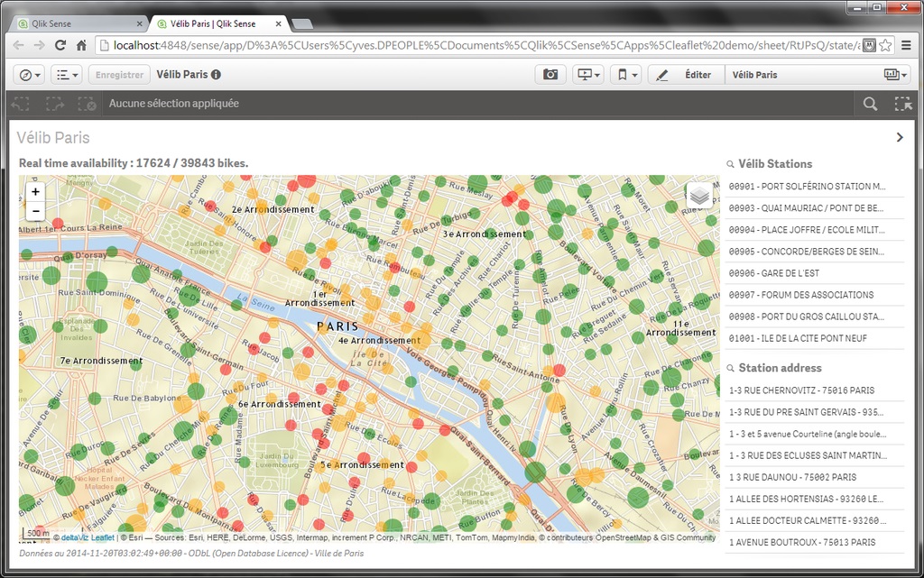Open the browser address-bar extension icon
Screen dimensions: 924x578
tap(869, 45)
